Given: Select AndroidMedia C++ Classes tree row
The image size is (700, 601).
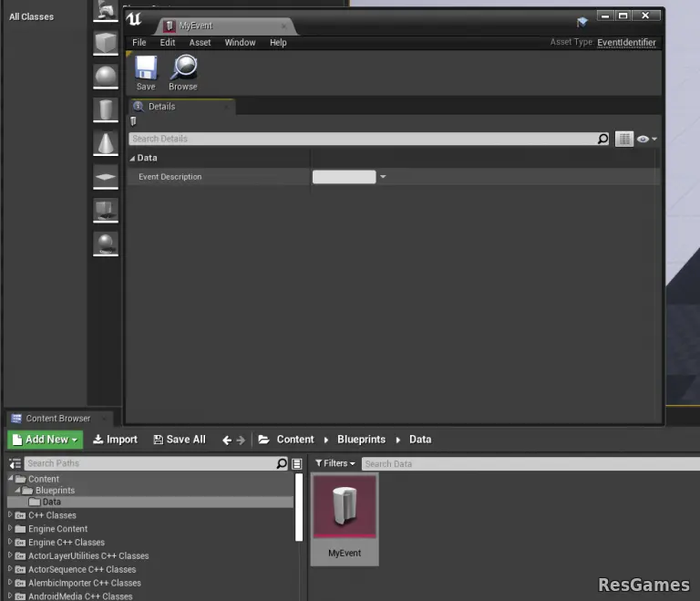Looking at the screenshot, I should pyautogui.click(x=150, y=596).
